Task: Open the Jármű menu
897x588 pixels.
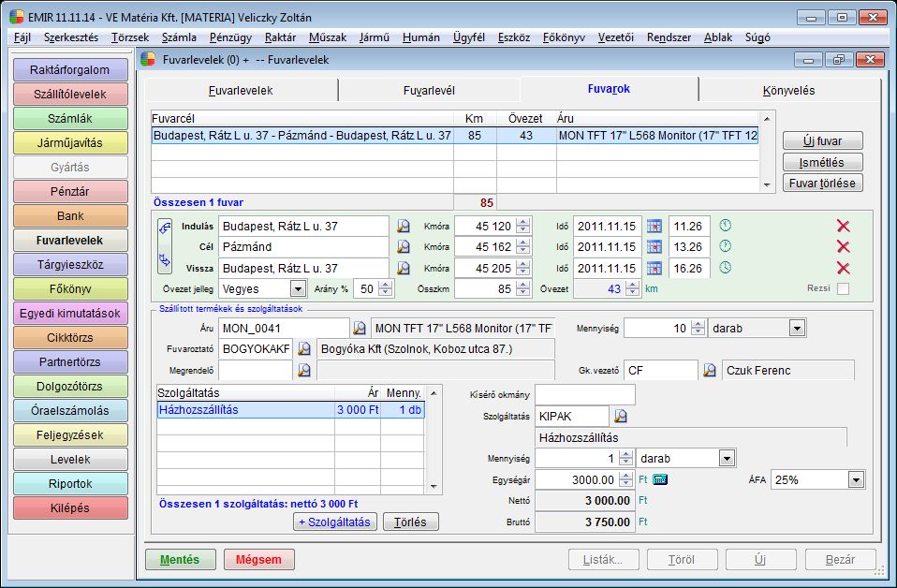Action: 375,37
